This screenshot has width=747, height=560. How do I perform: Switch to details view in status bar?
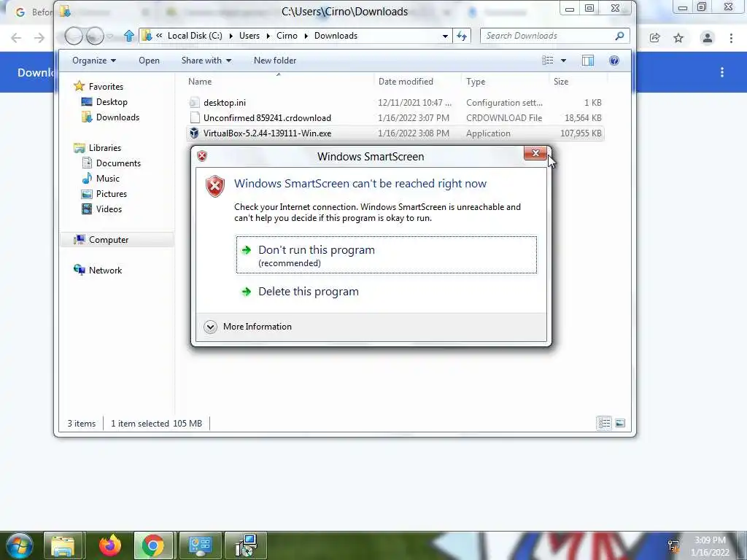pos(604,423)
